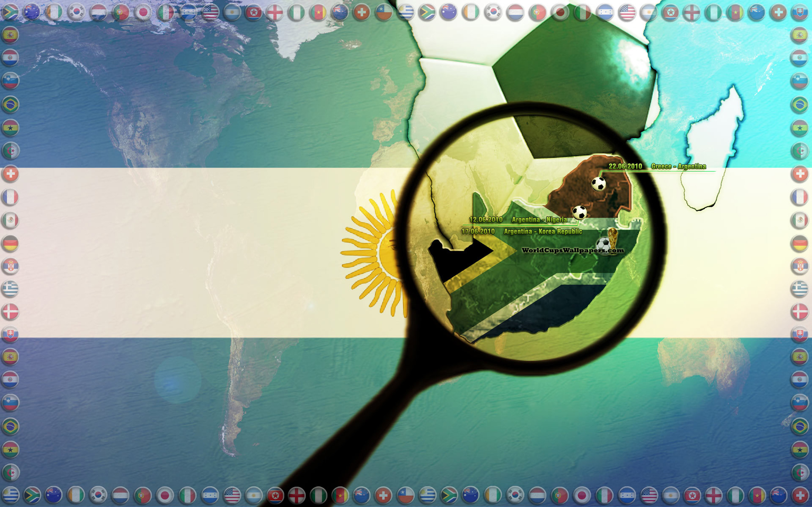Click the Switzerland flag in bottom-right corner
The width and height of the screenshot is (812, 507).
pyautogui.click(x=800, y=495)
